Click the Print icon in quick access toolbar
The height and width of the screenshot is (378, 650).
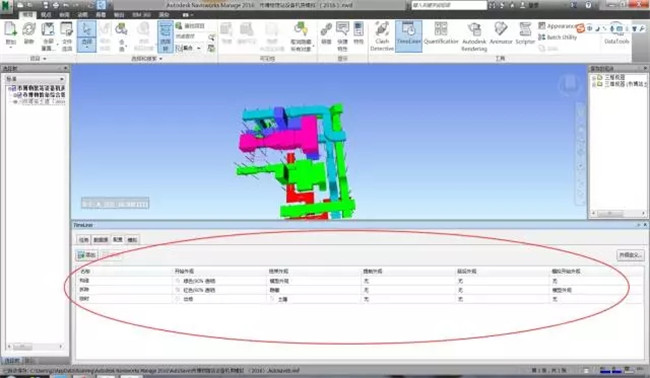pyautogui.click(x=56, y=5)
